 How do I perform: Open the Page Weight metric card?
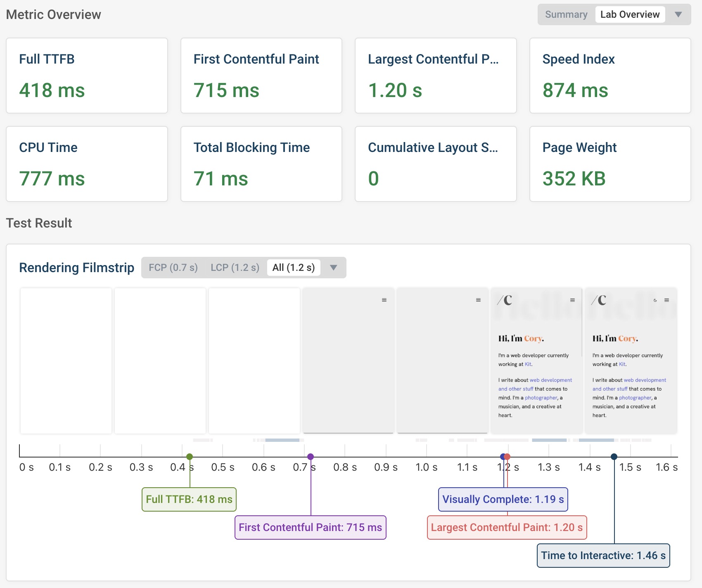pyautogui.click(x=610, y=164)
